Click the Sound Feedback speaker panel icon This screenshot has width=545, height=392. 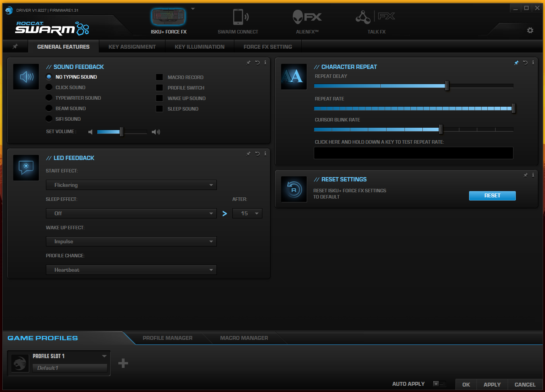pyautogui.click(x=26, y=77)
